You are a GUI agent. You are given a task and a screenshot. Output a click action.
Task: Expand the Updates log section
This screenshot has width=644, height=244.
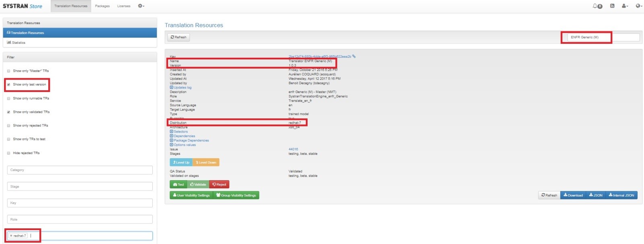point(181,87)
